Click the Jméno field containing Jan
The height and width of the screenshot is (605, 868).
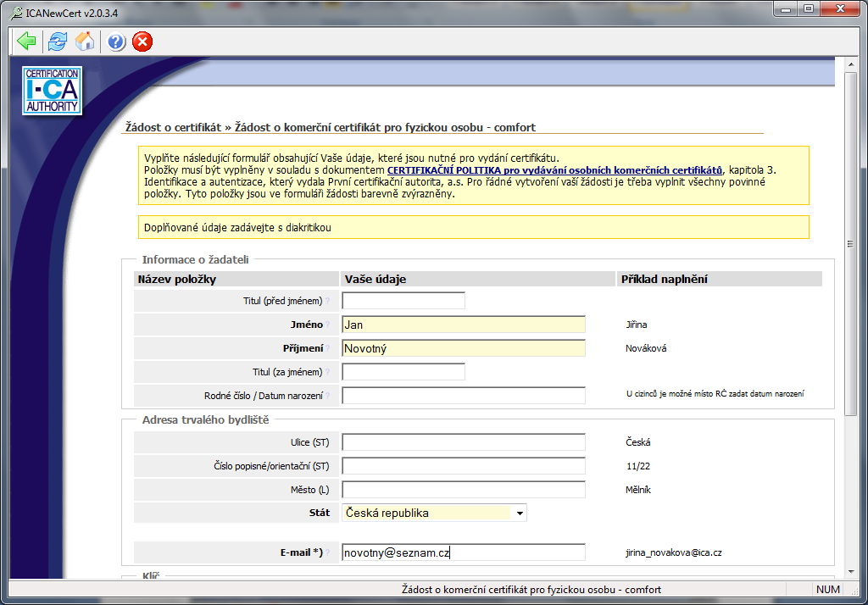[464, 325]
